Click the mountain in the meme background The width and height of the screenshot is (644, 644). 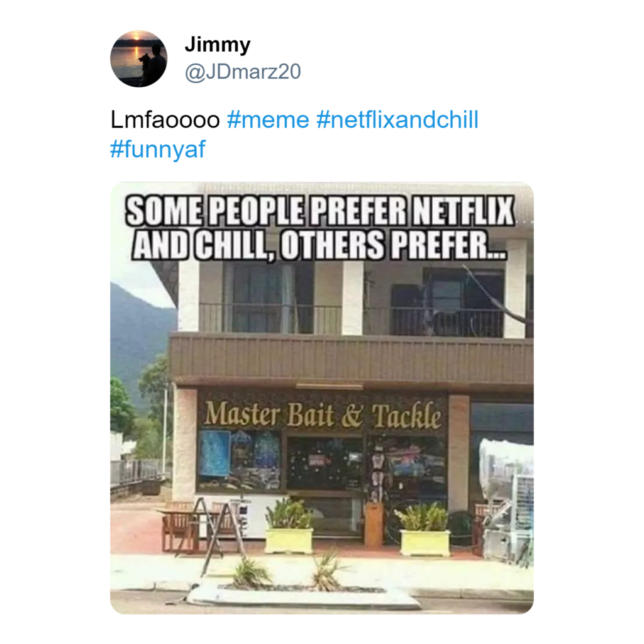tap(140, 341)
